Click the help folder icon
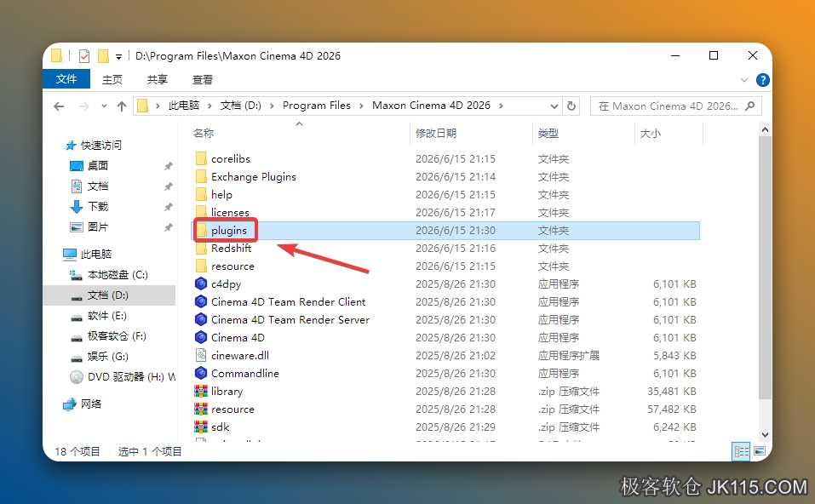 (201, 194)
